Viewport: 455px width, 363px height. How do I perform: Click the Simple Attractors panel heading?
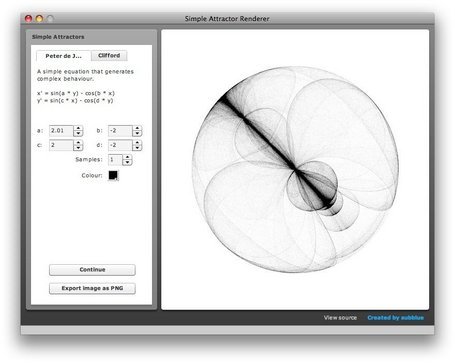click(x=58, y=37)
